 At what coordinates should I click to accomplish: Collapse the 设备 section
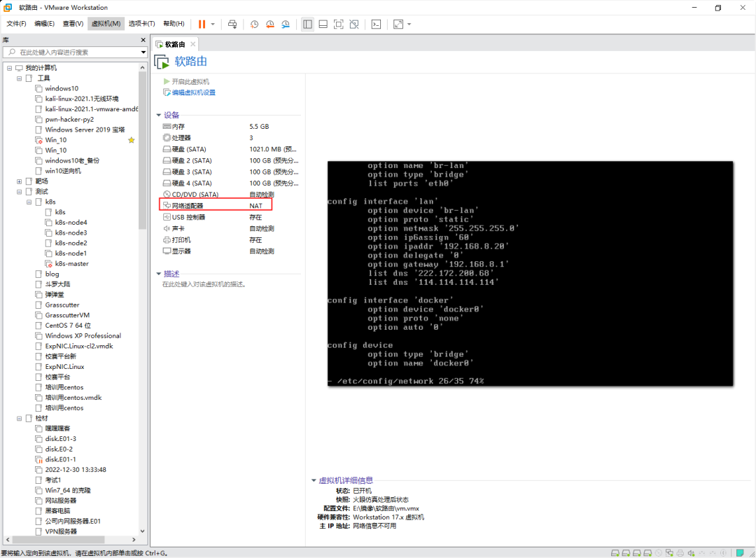click(x=159, y=116)
